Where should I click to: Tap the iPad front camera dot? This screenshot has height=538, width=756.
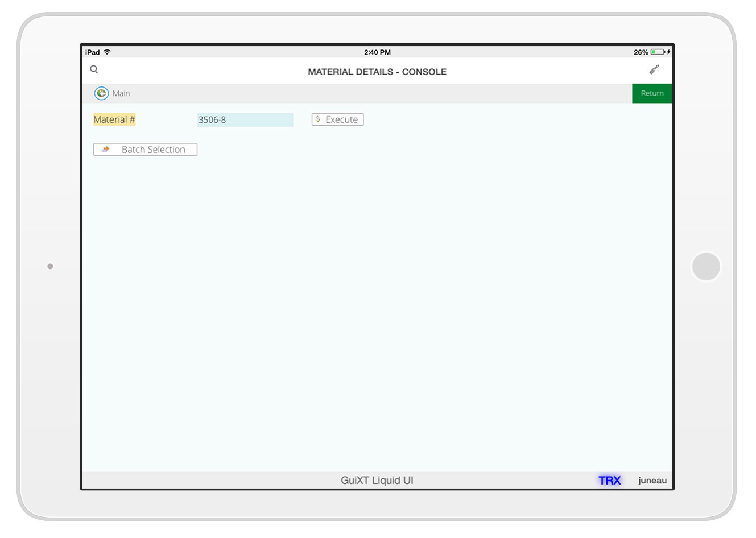(x=50, y=266)
